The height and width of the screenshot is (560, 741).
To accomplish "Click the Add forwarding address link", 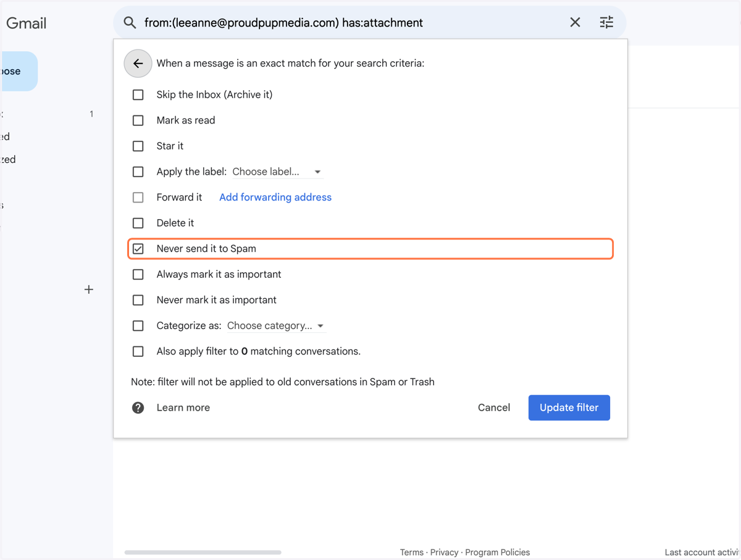I will [x=275, y=198].
